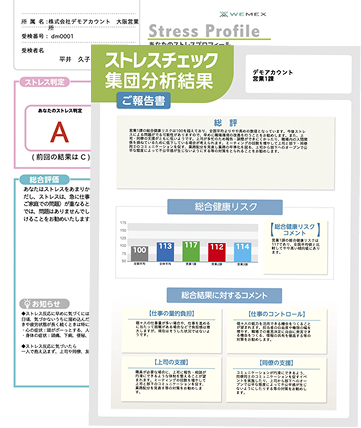
Task: Click the ストレス判定 pink label
Action: (x=45, y=82)
